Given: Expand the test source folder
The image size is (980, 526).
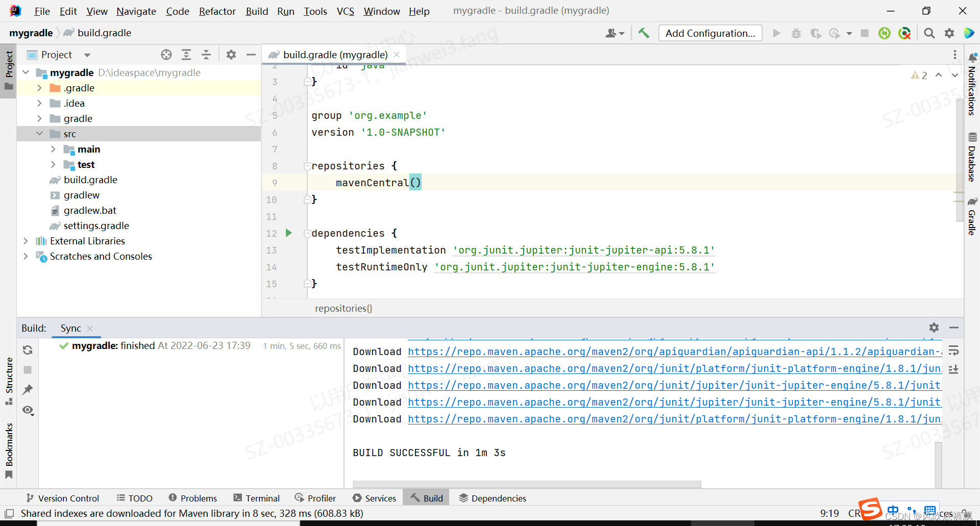Looking at the screenshot, I should tap(53, 164).
